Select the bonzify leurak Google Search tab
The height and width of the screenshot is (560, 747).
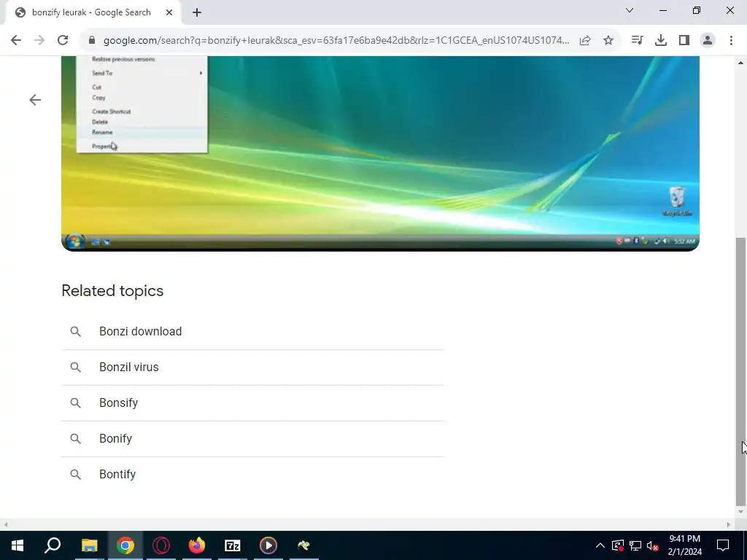(x=90, y=13)
